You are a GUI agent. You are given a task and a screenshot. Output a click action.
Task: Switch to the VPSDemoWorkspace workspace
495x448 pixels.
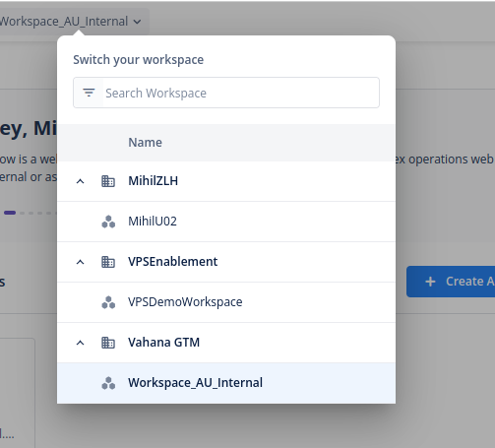(x=226, y=302)
